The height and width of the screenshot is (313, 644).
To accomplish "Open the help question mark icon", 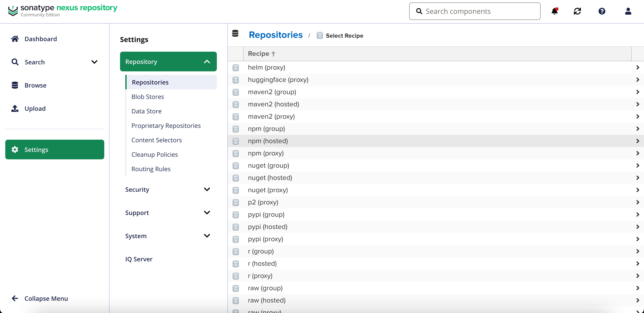I will pyautogui.click(x=602, y=11).
